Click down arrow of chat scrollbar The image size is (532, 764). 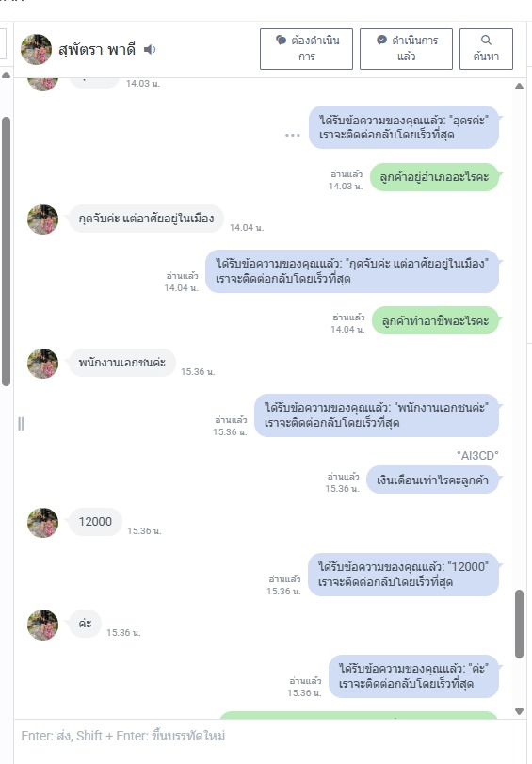[x=520, y=711]
